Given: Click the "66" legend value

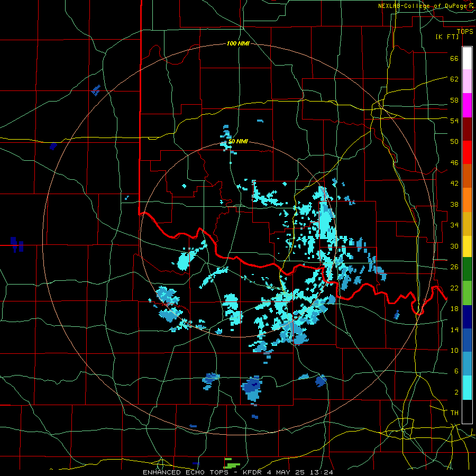Looking at the screenshot, I should point(454,58).
